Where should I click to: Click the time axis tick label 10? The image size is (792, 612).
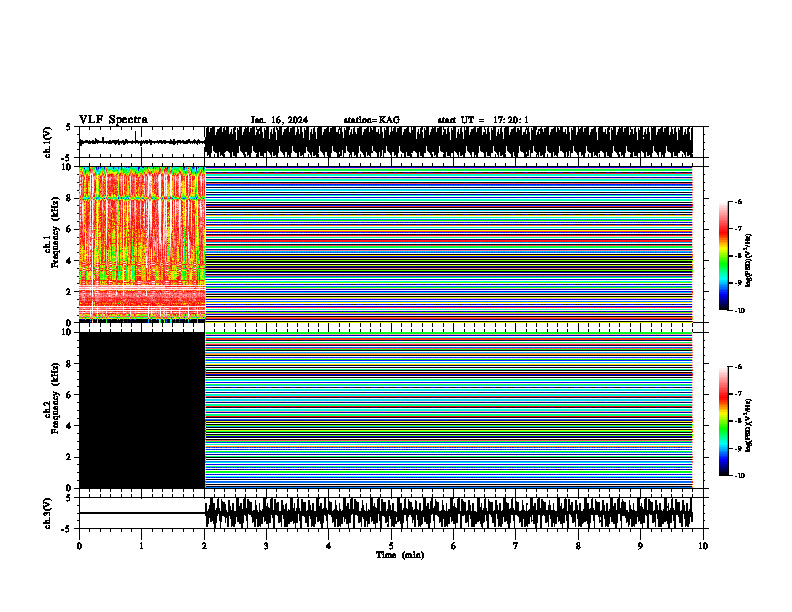(x=703, y=546)
